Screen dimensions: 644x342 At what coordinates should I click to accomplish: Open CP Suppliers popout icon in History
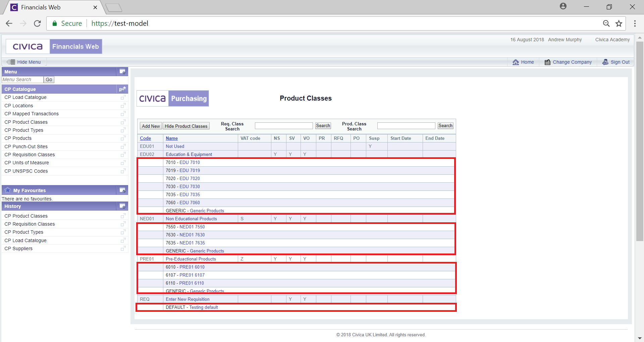point(123,248)
